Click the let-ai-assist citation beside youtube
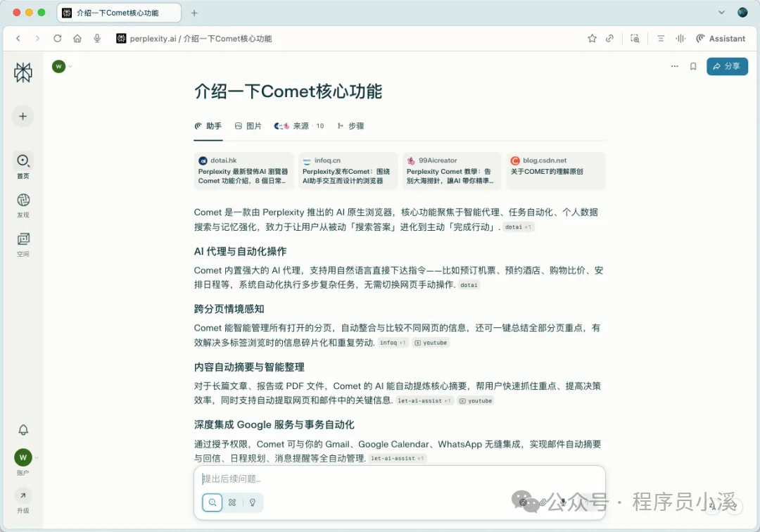The image size is (760, 532). pyautogui.click(x=424, y=400)
